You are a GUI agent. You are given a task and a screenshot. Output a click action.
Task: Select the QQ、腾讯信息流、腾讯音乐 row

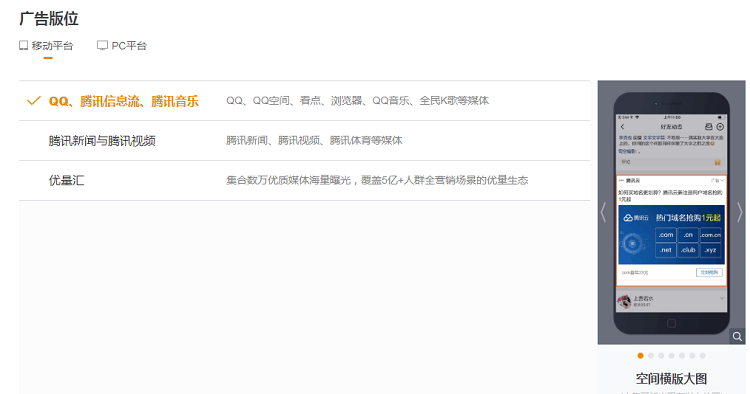(304, 101)
